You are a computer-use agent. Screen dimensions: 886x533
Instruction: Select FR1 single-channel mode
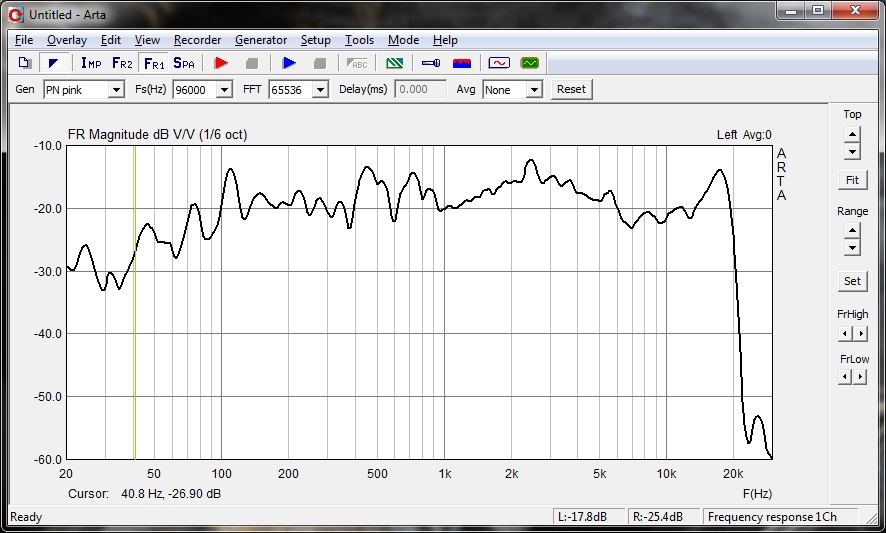154,63
